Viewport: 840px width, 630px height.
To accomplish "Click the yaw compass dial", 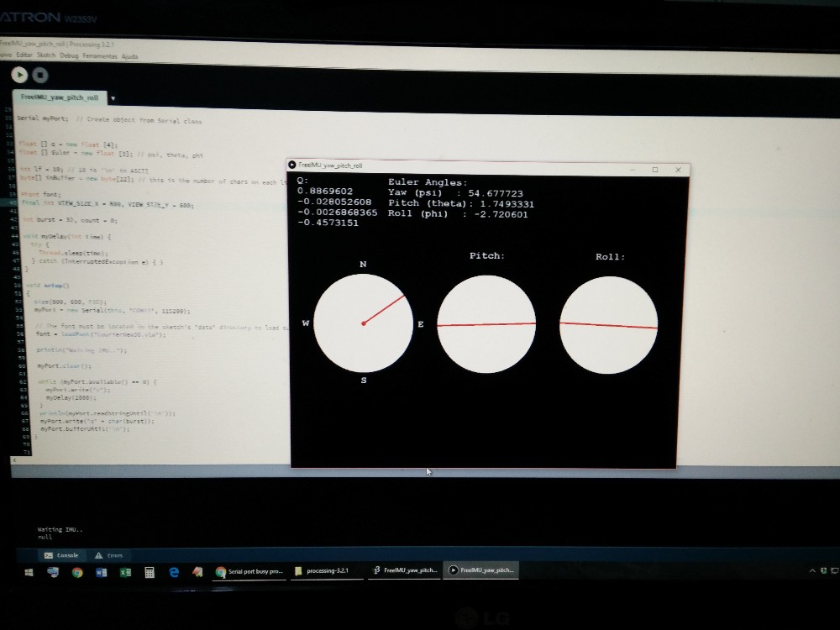I will click(x=363, y=323).
